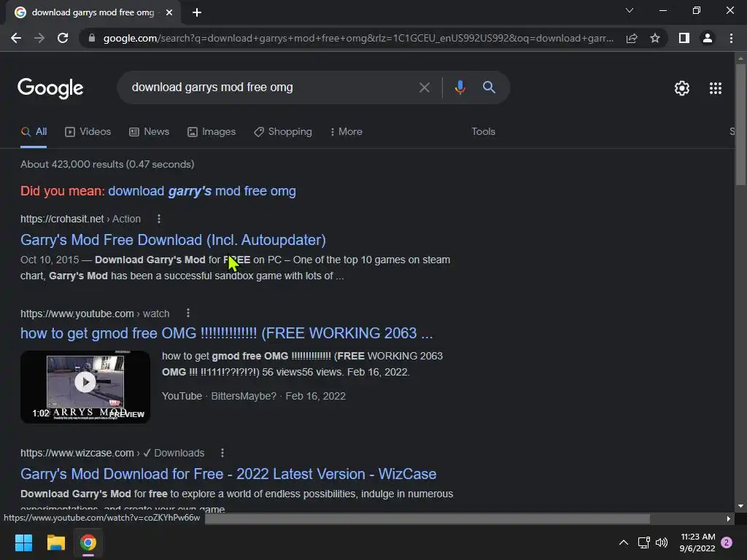Expand the More search categories menu

coord(347,132)
